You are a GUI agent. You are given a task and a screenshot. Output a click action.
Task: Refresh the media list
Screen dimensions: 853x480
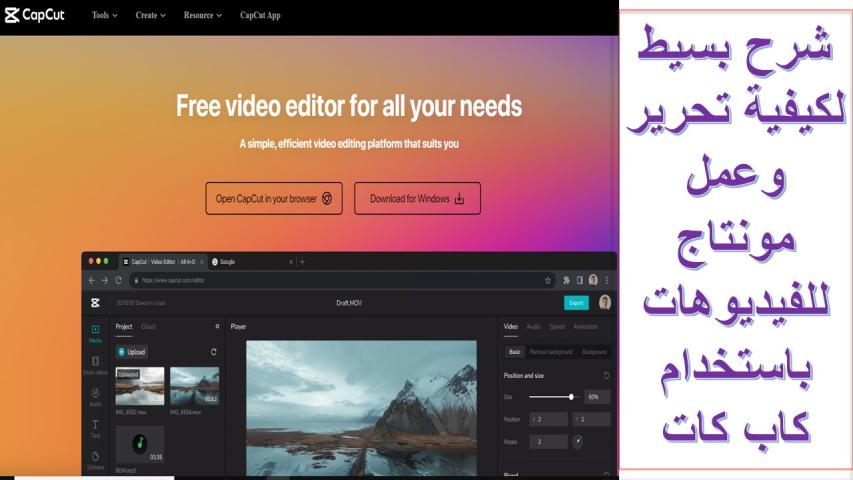click(x=214, y=352)
